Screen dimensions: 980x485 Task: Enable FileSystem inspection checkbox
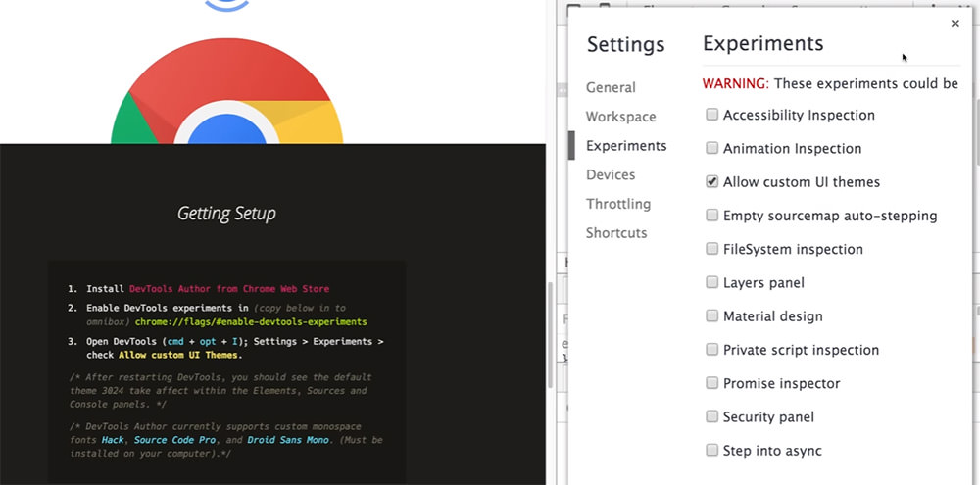pyautogui.click(x=711, y=249)
